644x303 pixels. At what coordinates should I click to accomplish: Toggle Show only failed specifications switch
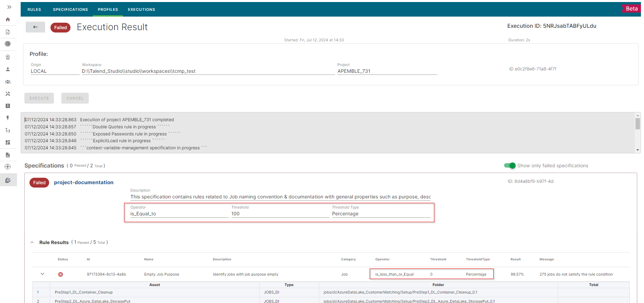click(x=510, y=166)
